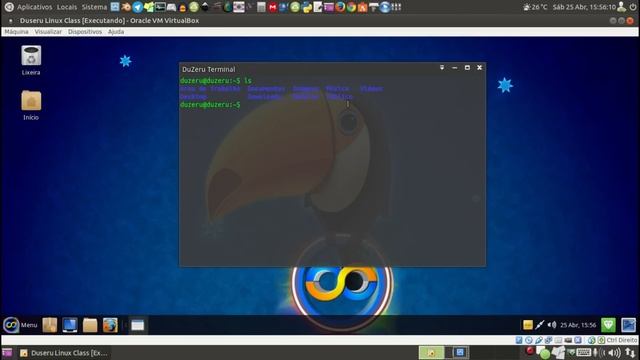Launch the Python icon in top panel
640x360 pixels.
307,7
